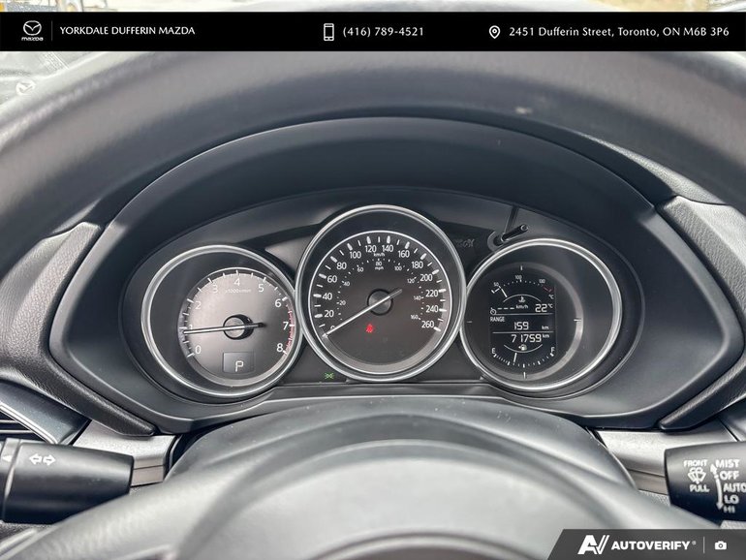Click the trip reset stalk on cluster
Image resolution: width=746 pixels, height=560 pixels.
coord(508,233)
